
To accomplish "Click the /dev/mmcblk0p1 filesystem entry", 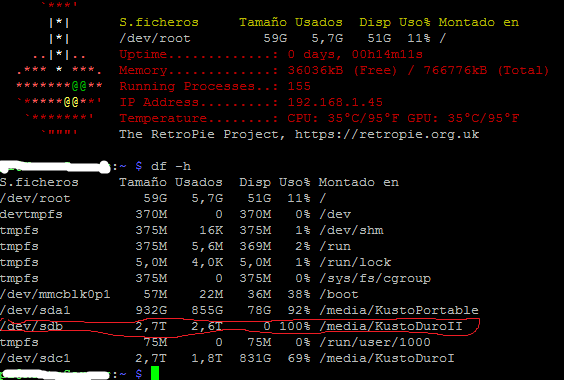I will click(55, 294).
